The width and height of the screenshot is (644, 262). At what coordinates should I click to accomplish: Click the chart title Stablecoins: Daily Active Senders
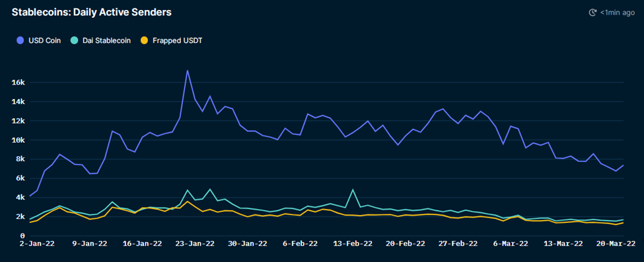[92, 13]
